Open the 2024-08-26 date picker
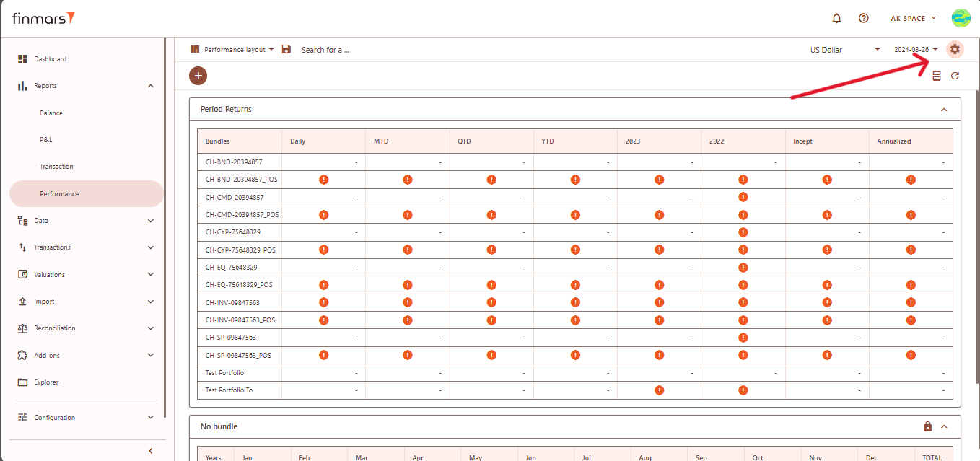Image resolution: width=980 pixels, height=461 pixels. [x=915, y=50]
